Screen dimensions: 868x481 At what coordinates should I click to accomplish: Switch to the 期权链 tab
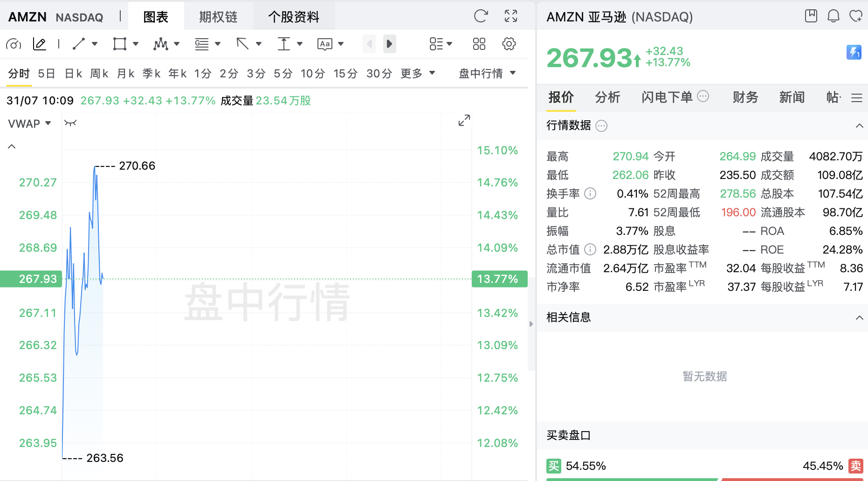pyautogui.click(x=218, y=17)
